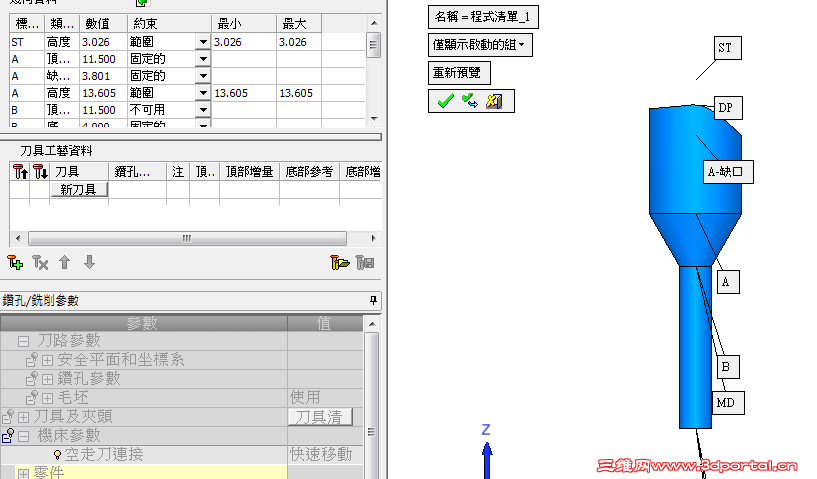The image size is (817, 479).
Task: Click the tool up-arrow column header icon
Action: click(x=20, y=171)
